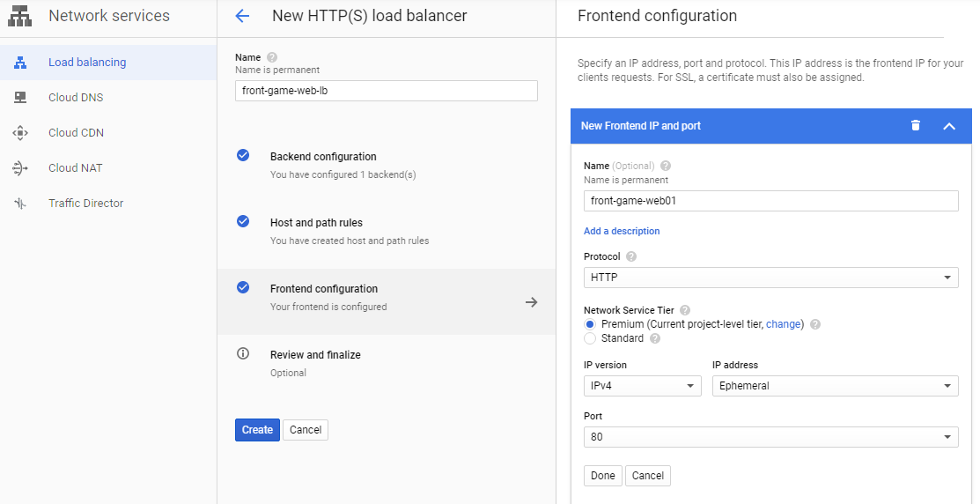Open the IP version dropdown
Viewport: 980px width, 504px height.
pyautogui.click(x=642, y=386)
